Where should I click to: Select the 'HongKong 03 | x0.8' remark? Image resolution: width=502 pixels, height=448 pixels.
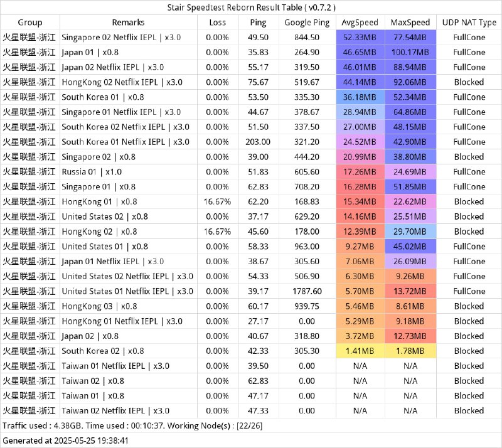click(99, 306)
